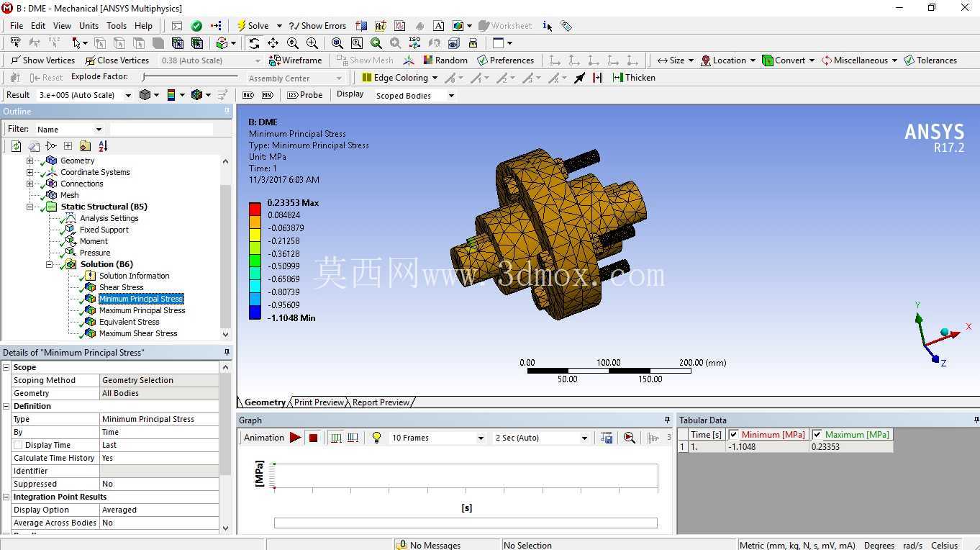Open the Result scale dropdown
Screen dimensions: 980x550
coord(128,95)
